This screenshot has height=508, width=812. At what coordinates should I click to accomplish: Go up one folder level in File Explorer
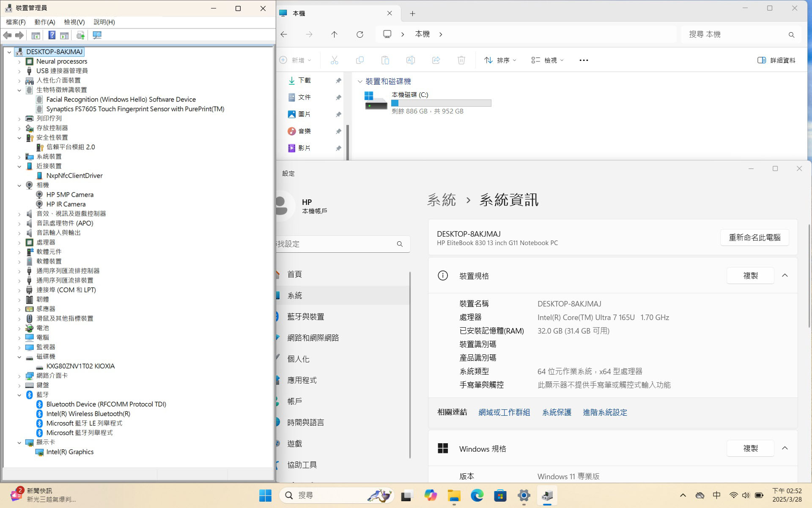pyautogui.click(x=334, y=34)
